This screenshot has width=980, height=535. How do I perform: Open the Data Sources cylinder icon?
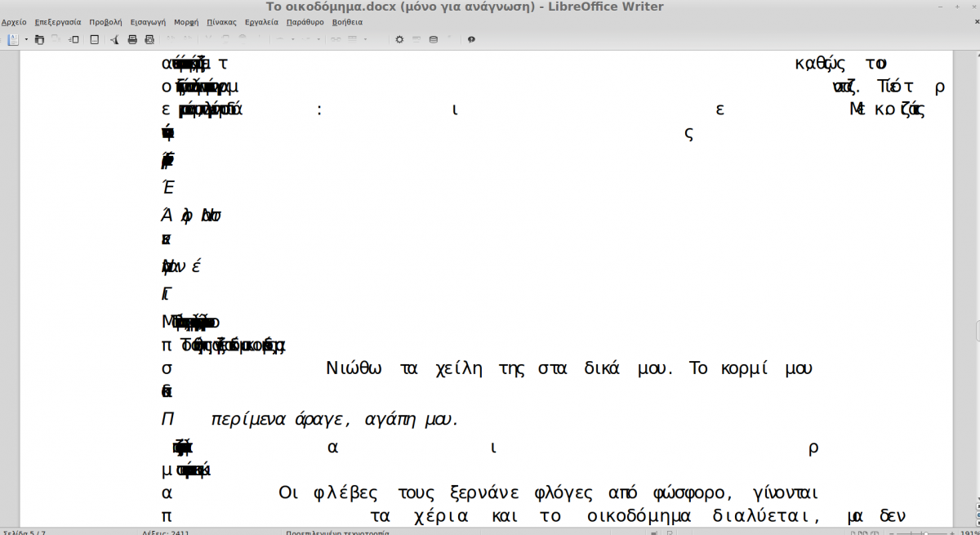click(x=433, y=39)
